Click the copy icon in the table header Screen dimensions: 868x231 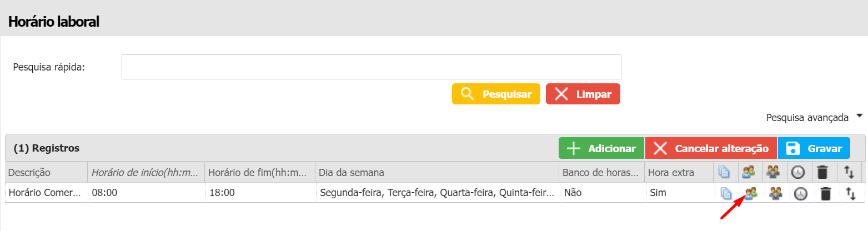(724, 172)
